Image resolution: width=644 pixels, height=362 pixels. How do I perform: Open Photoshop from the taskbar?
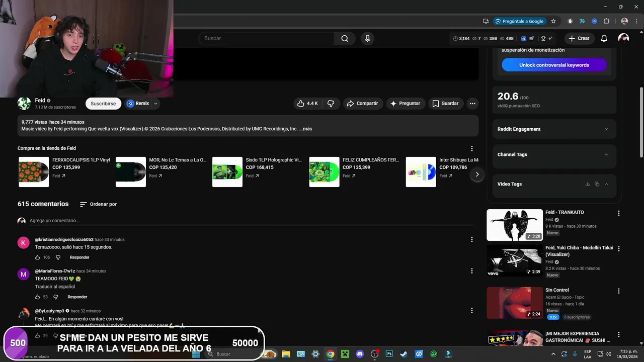coord(389,354)
